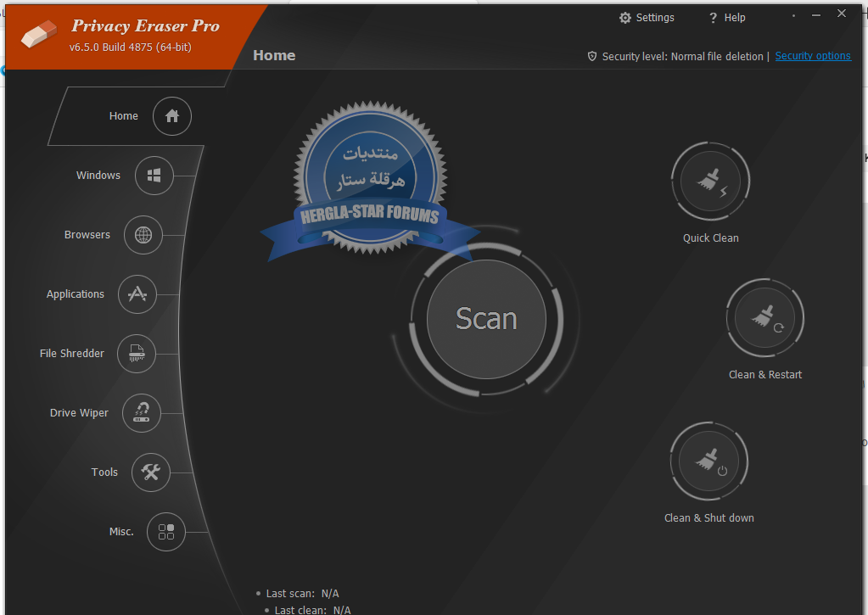Open the Applications icon

click(137, 294)
